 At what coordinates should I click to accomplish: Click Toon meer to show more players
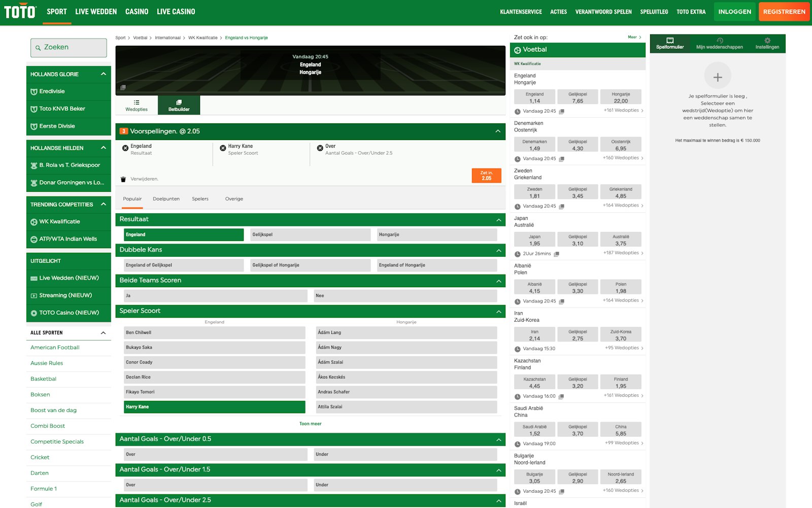(x=310, y=423)
